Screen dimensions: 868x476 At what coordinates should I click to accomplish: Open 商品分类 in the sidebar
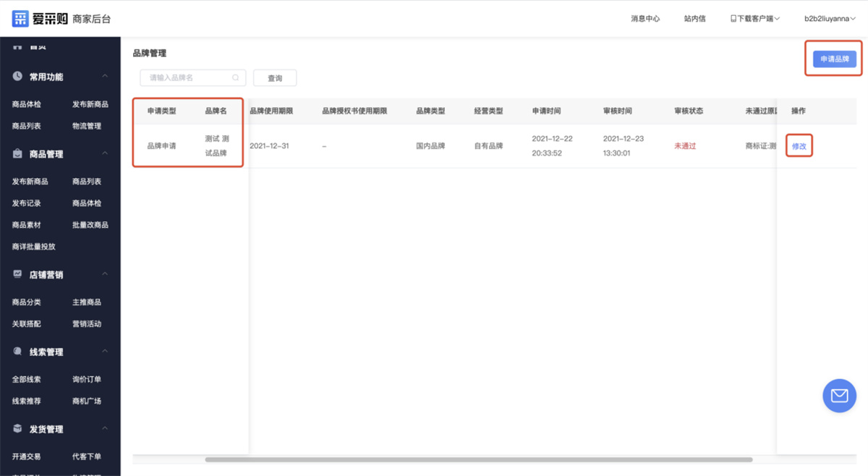27,302
